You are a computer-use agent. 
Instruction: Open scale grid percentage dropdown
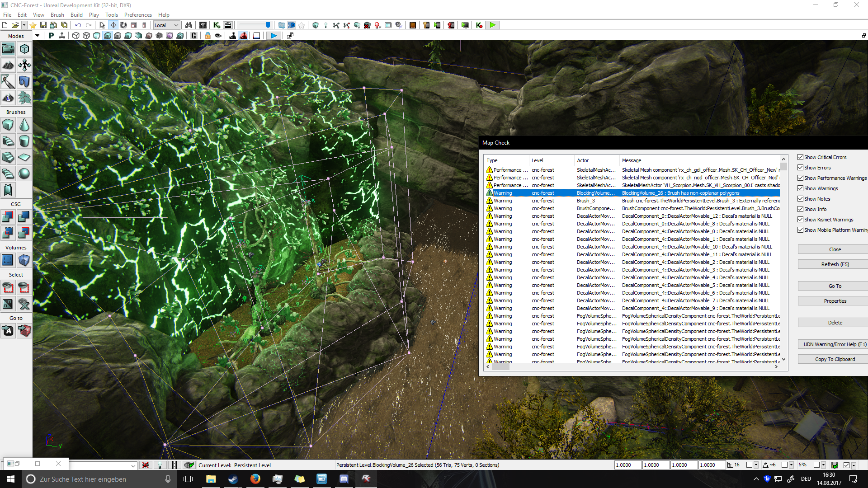coord(823,465)
